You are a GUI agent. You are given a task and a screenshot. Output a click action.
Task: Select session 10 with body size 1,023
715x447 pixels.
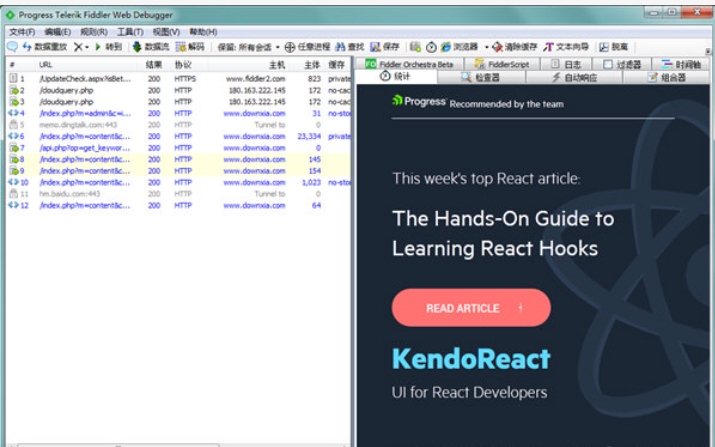tap(179, 182)
